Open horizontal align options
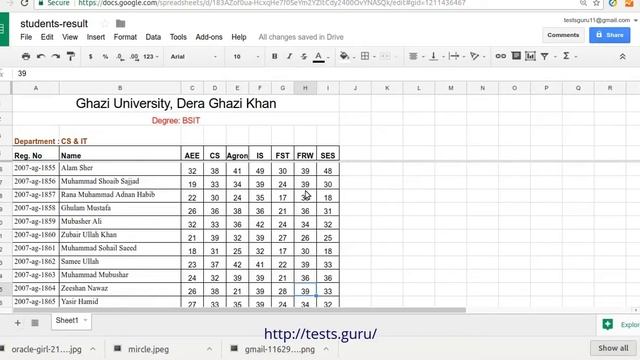This screenshot has width=640, height=360. (413, 56)
